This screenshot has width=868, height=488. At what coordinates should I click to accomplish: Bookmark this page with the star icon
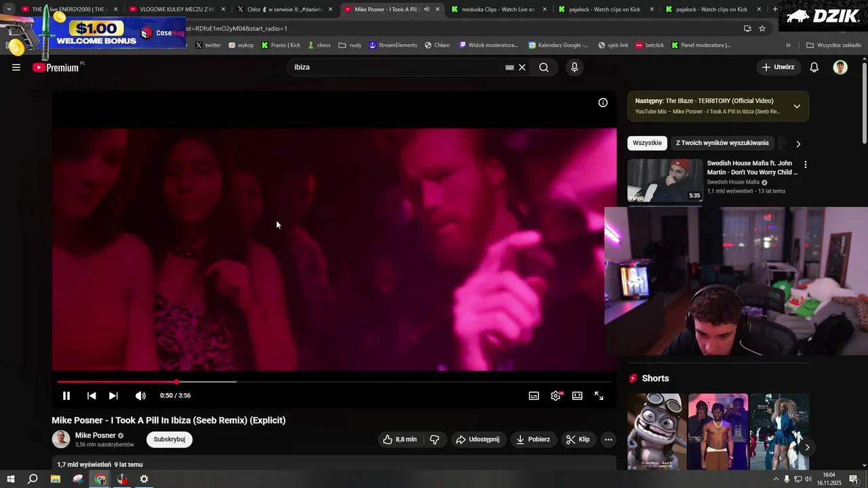(762, 28)
